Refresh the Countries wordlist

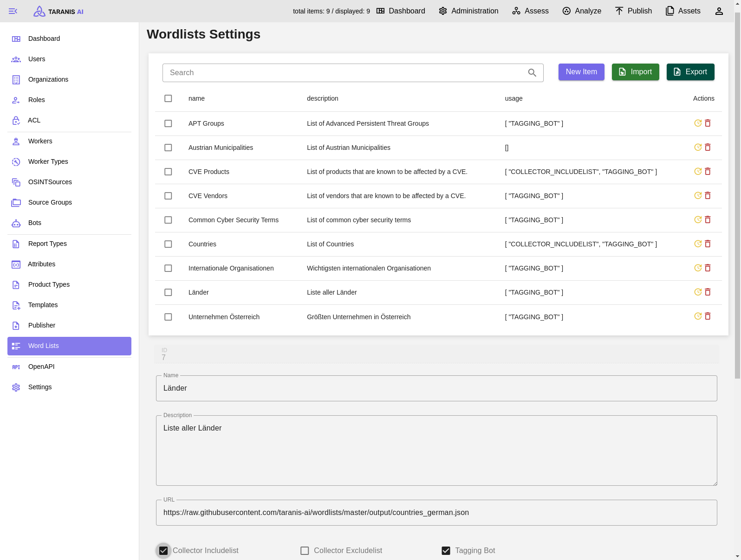tap(698, 244)
